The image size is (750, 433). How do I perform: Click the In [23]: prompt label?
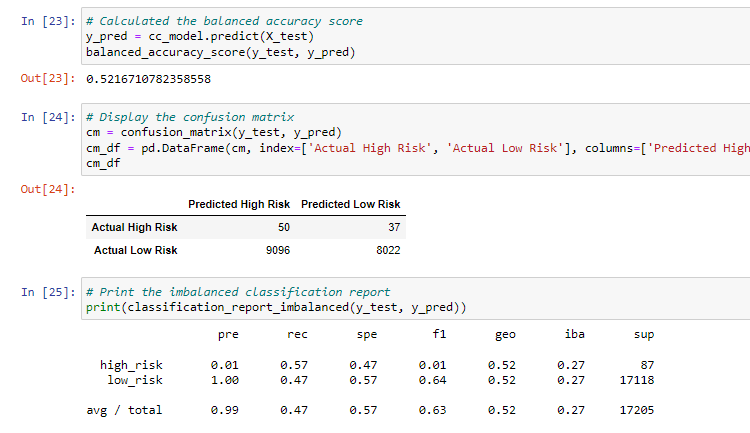(x=48, y=21)
